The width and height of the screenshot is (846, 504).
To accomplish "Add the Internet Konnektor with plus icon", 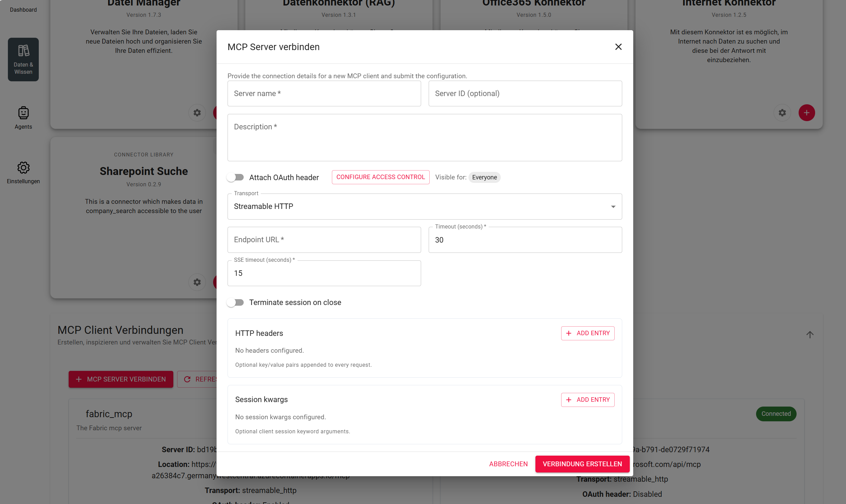I will click(807, 113).
